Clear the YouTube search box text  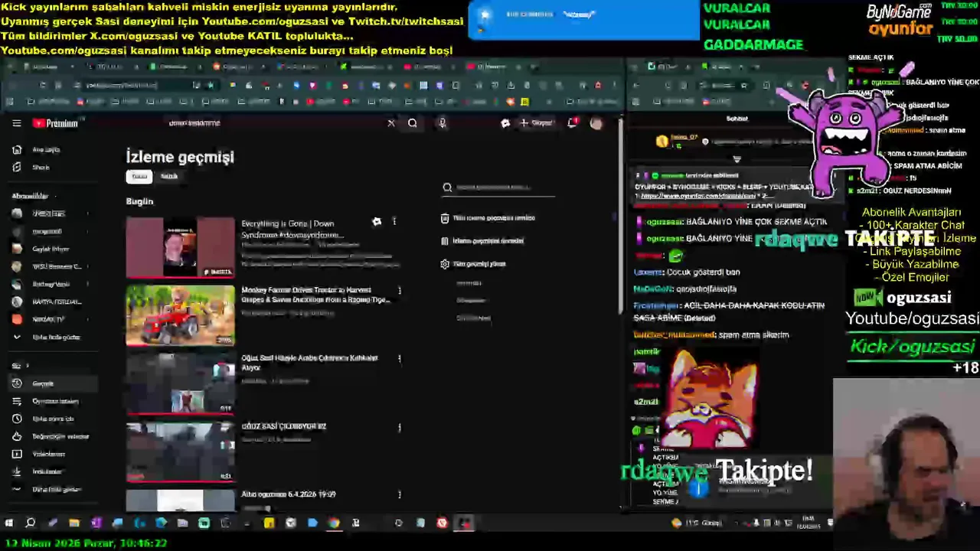391,122
